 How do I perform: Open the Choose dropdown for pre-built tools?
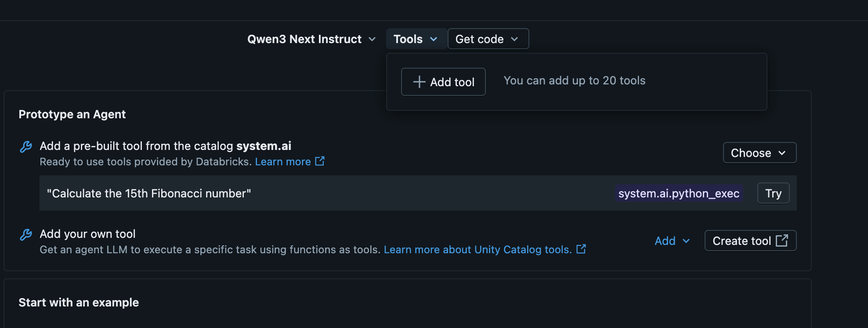click(759, 153)
